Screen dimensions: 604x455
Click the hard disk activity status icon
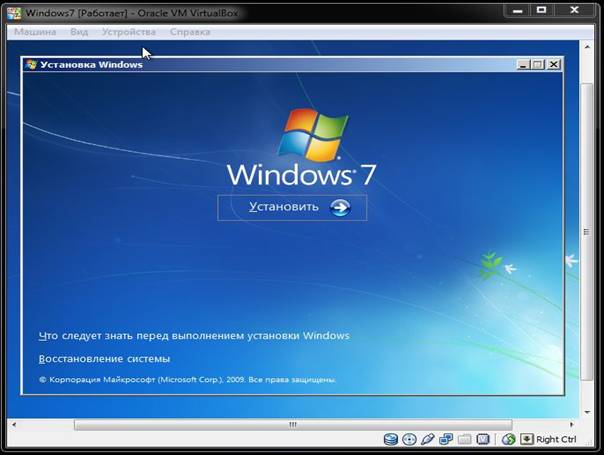[391, 439]
